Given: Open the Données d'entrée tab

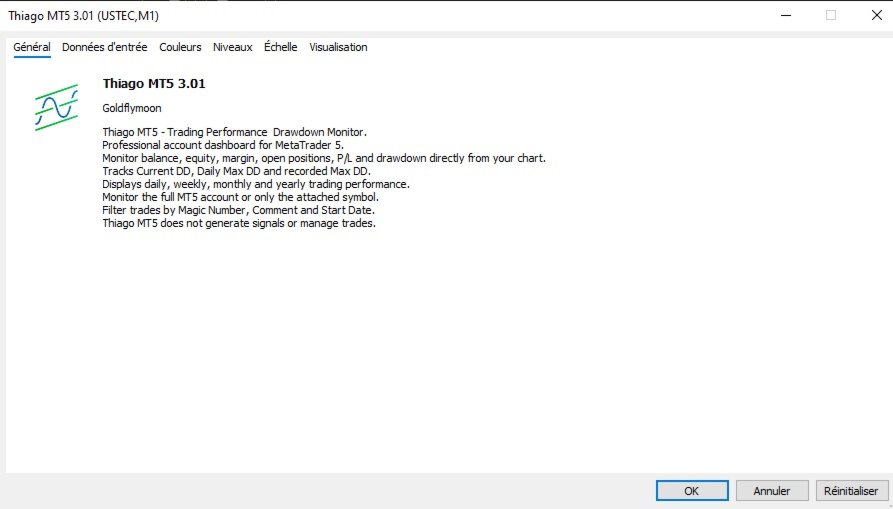Looking at the screenshot, I should [x=105, y=47].
